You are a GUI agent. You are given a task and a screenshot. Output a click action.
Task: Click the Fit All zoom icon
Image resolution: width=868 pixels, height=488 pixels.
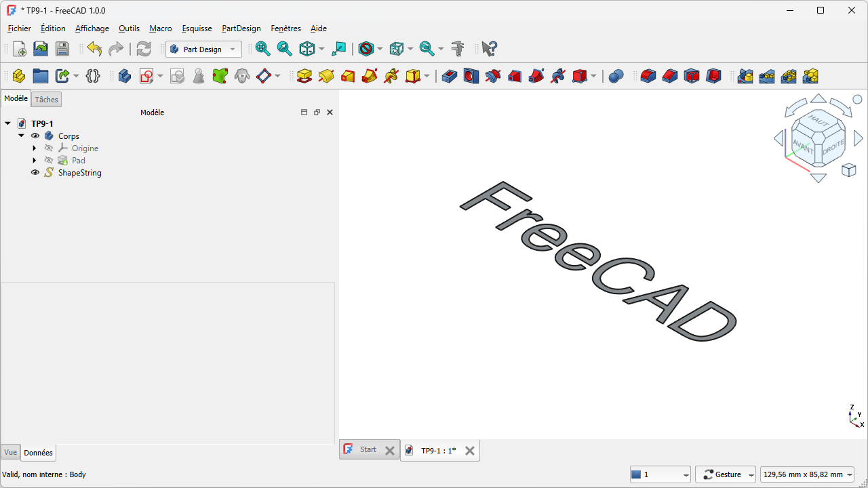[x=262, y=49]
